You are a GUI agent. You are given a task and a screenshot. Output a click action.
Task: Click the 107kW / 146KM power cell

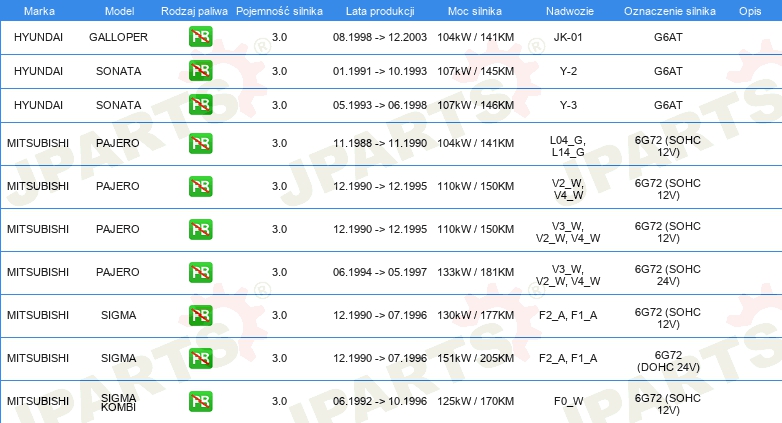tap(476, 105)
